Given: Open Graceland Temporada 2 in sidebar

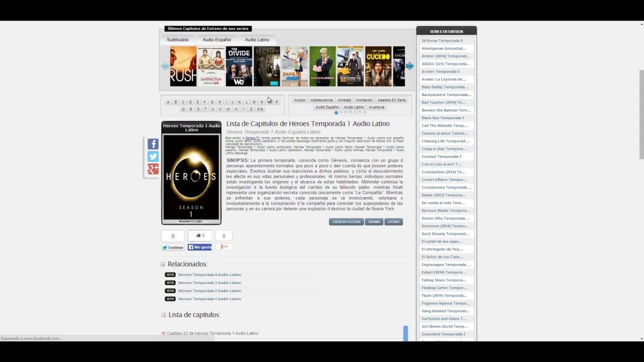Looking at the screenshot, I should [443, 334].
